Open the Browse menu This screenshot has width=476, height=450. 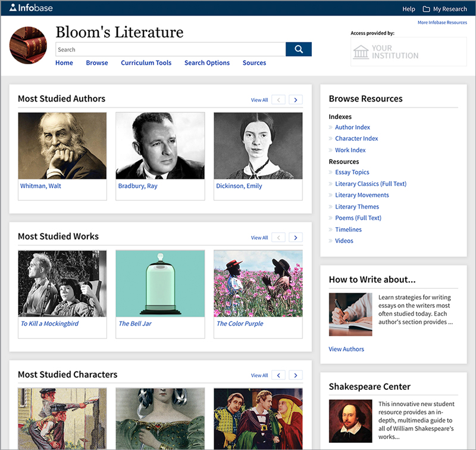click(x=97, y=63)
